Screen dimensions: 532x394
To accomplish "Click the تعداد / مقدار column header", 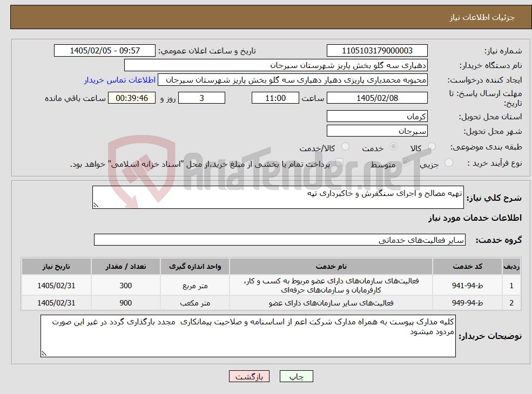I will coord(125,267).
